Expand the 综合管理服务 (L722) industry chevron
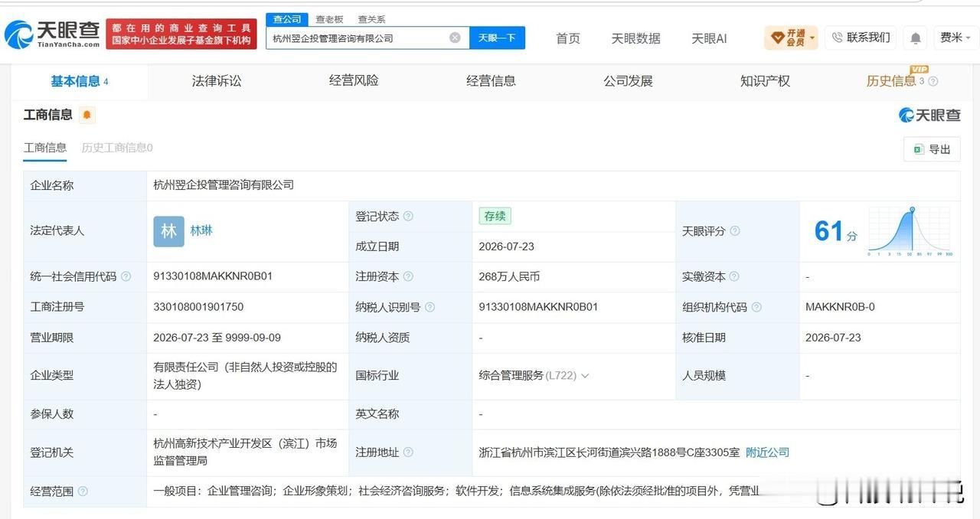The width and height of the screenshot is (980, 519). click(x=585, y=376)
